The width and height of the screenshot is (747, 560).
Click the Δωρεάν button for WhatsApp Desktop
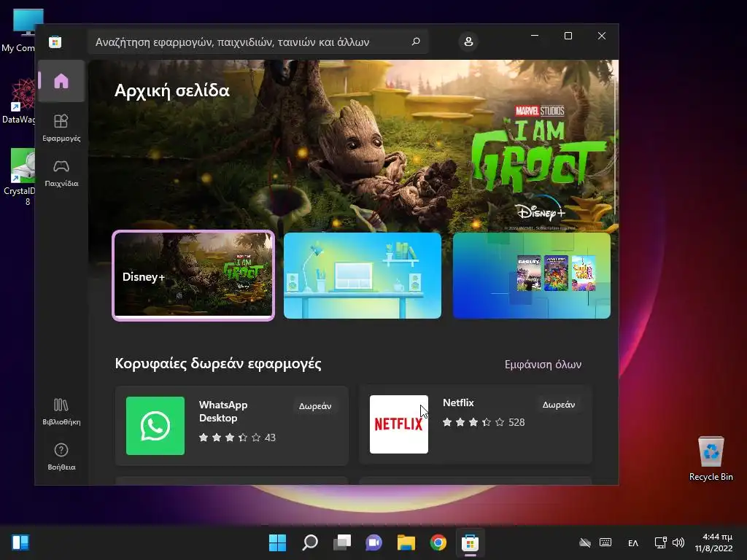pyautogui.click(x=315, y=406)
